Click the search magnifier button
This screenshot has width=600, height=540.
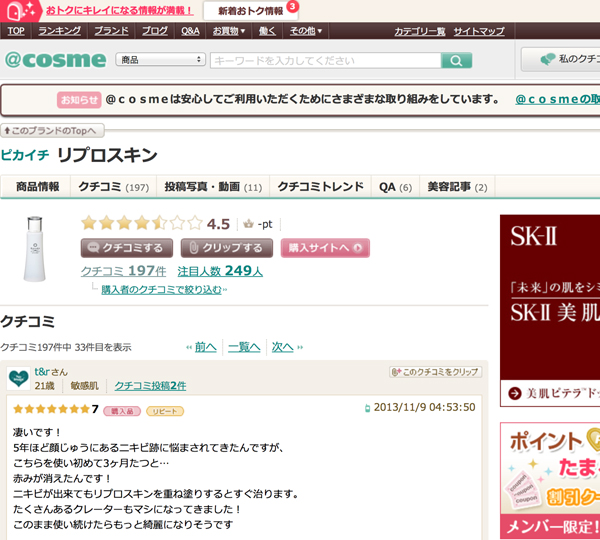click(456, 61)
